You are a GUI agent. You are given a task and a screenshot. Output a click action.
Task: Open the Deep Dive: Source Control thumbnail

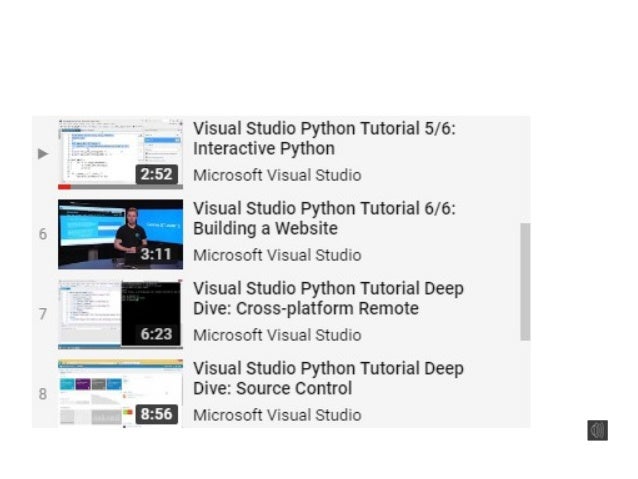click(x=120, y=393)
